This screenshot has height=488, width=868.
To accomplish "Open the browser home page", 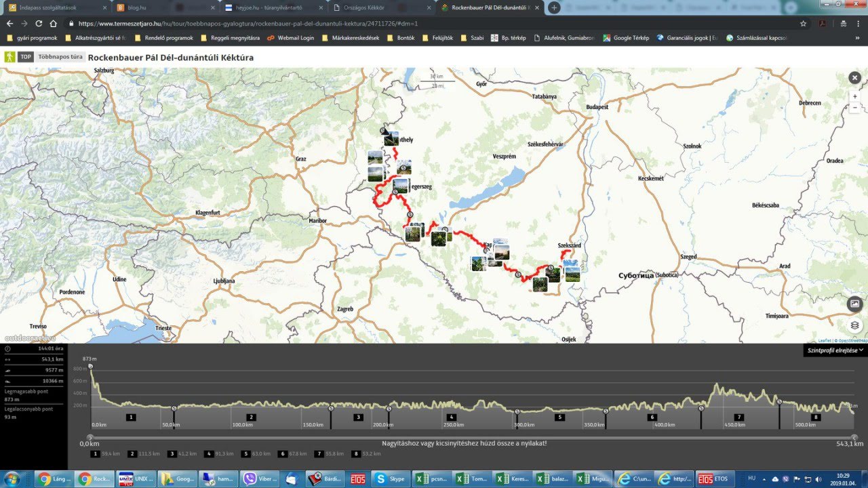I will pos(53,23).
